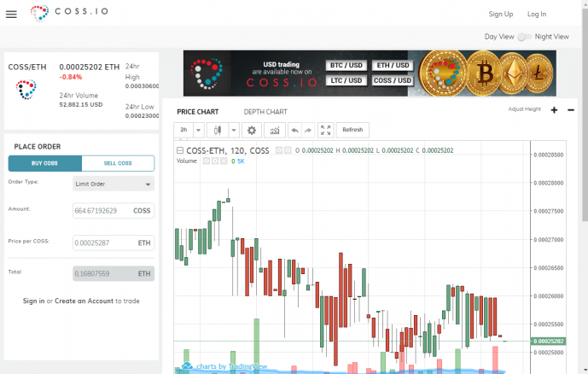Collapse the COSS-ETH chart legend

pos(180,150)
